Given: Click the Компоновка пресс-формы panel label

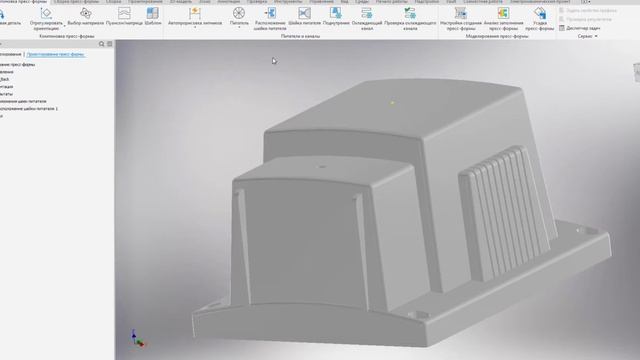Looking at the screenshot, I should [67, 36].
